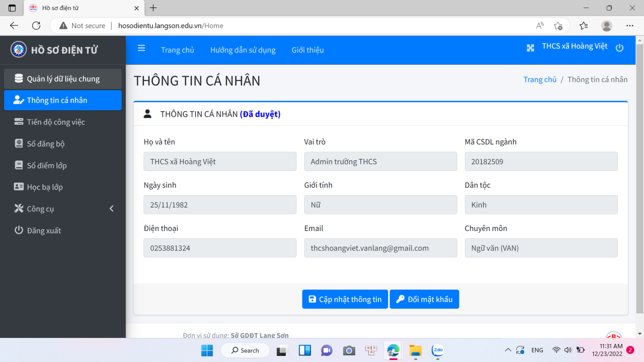Open the Widgets icon in the taskbar
The width and height of the screenshot is (644, 362).
pyautogui.click(x=305, y=351)
